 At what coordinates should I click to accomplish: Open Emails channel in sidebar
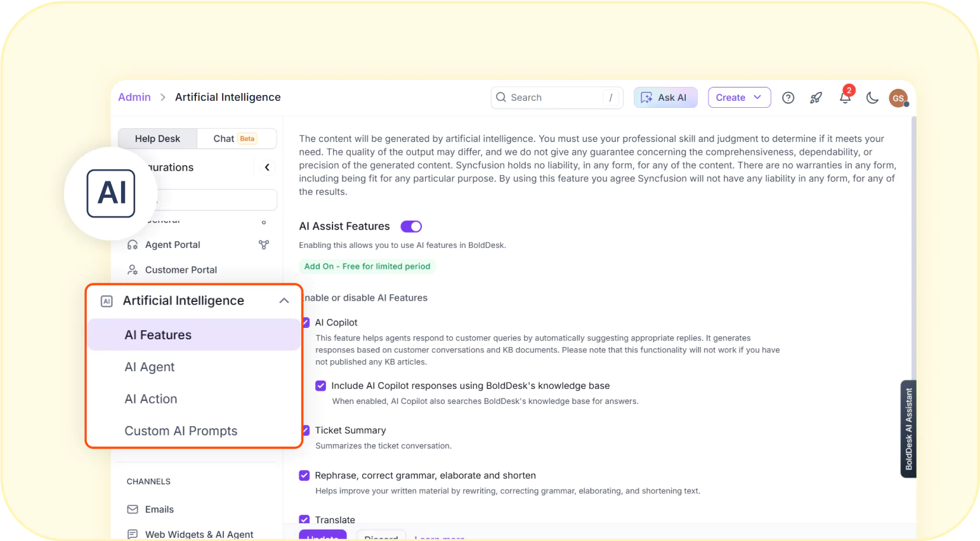coord(159,509)
